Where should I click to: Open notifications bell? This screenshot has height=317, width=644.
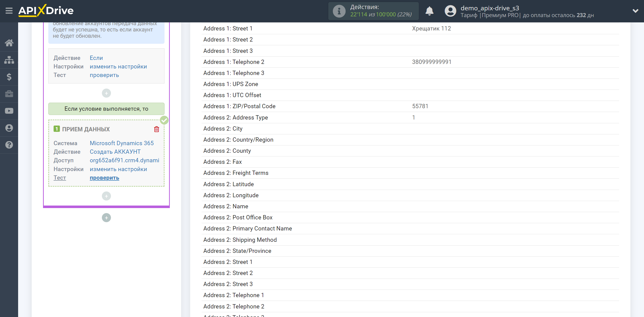429,11
